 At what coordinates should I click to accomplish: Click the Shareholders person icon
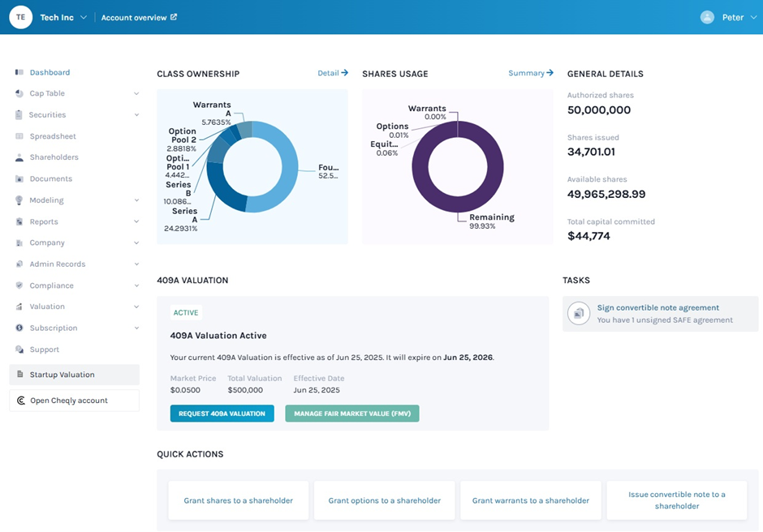point(19,157)
